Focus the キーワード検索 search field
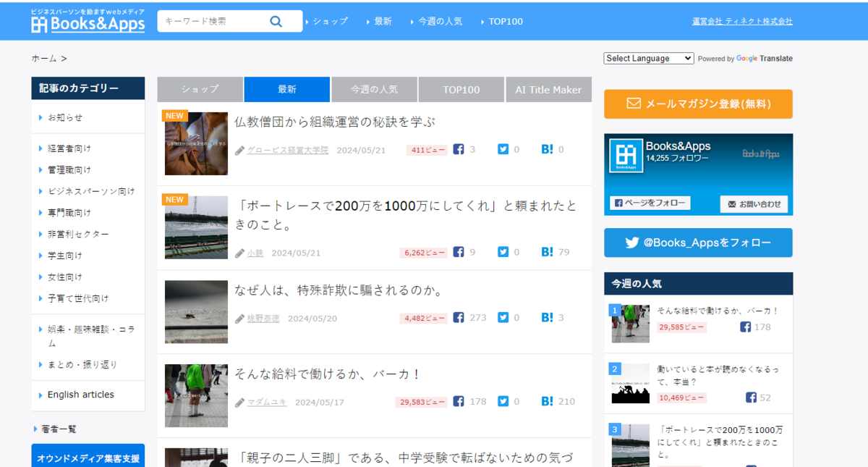The width and height of the screenshot is (868, 467). (213, 21)
